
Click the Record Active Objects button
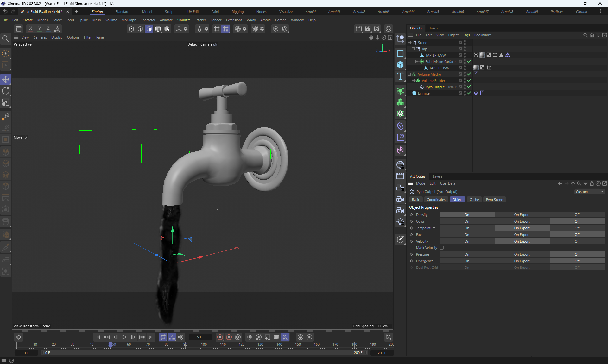(x=220, y=337)
